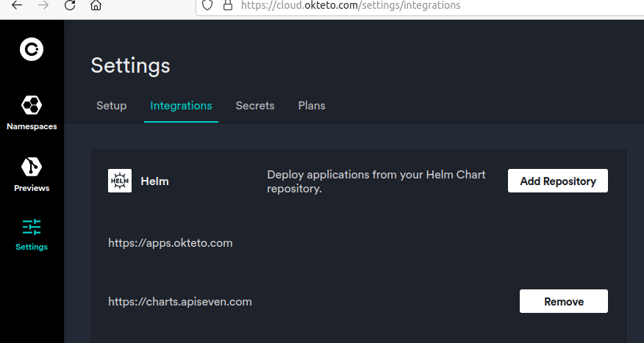Image resolution: width=644 pixels, height=343 pixels.
Task: Reload the current page
Action: coord(70,5)
